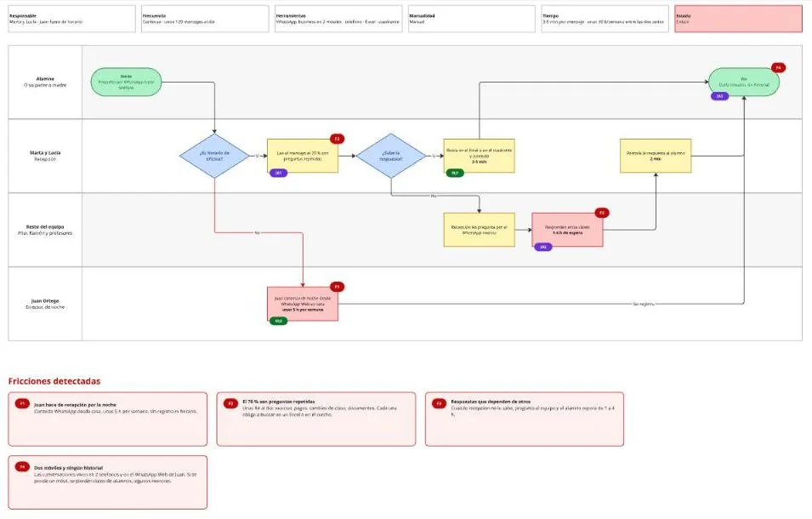Select the F1 badge in the friction list
Screen dimensions: 812x519
click(x=22, y=403)
